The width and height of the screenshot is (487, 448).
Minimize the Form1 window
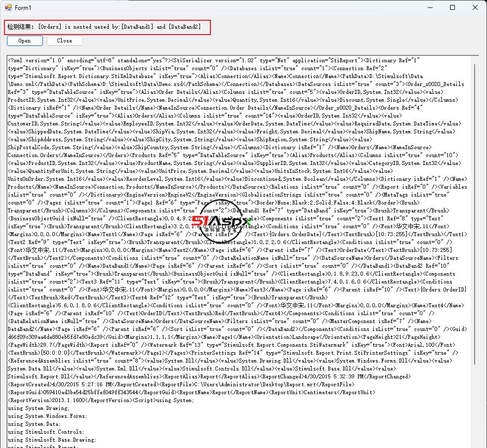pyautogui.click(x=430, y=7)
